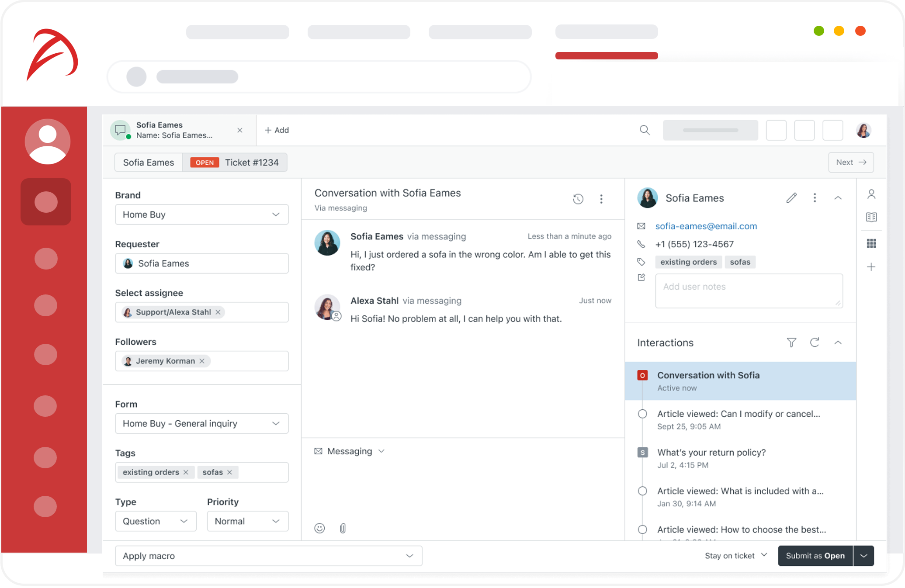Click the large user avatar in red sidebar
This screenshot has height=588, width=905.
pos(47,142)
